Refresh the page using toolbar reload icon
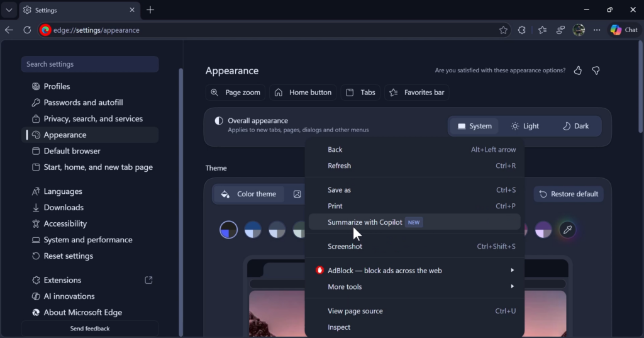Viewport: 644px width, 338px height. pos(27,30)
